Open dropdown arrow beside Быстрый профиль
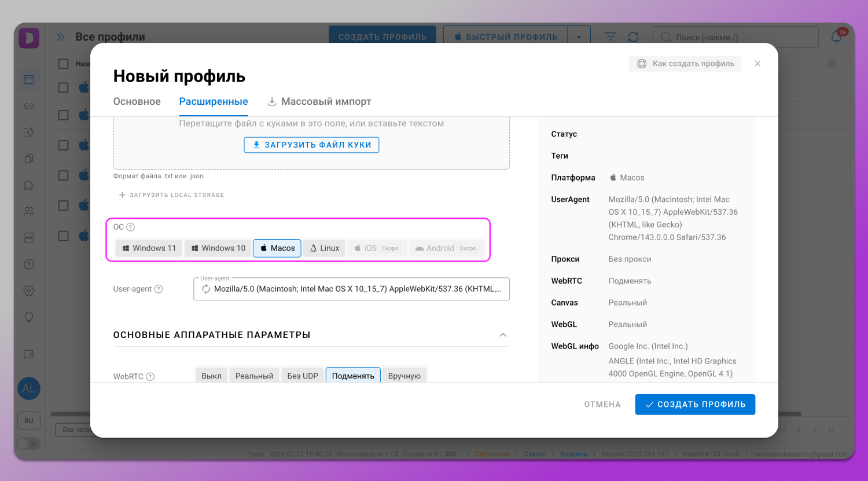 [x=579, y=37]
